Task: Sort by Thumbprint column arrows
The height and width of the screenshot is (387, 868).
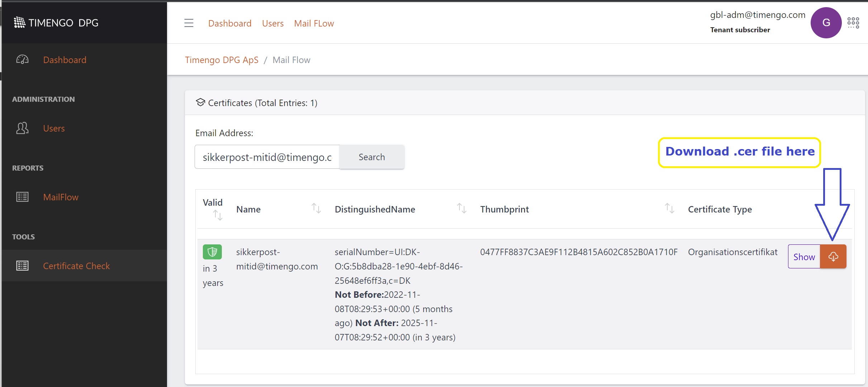Action: pyautogui.click(x=669, y=208)
